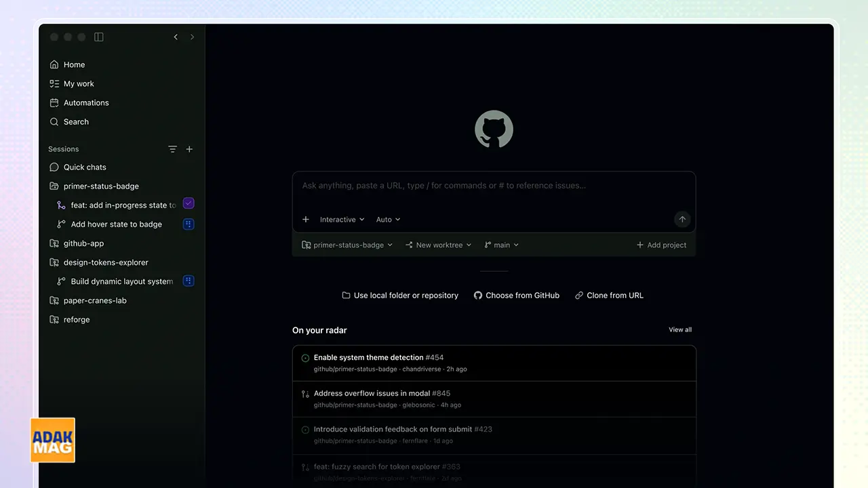Click the Sessions filter icon
The height and width of the screenshot is (488, 868).
pos(172,149)
